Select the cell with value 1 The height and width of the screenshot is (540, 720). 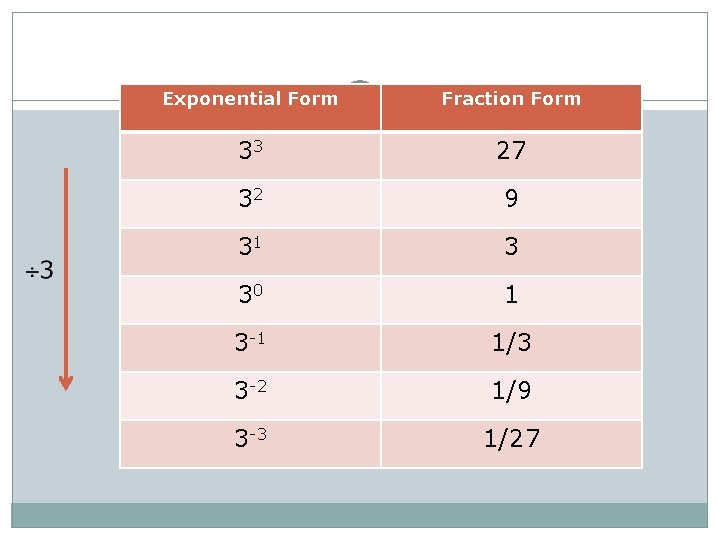point(512,300)
